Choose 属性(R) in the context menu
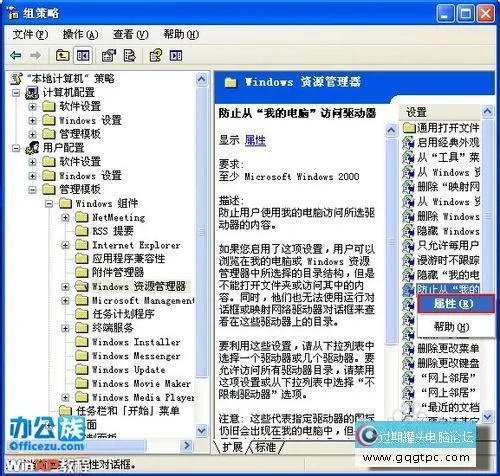500x476 pixels. click(455, 304)
